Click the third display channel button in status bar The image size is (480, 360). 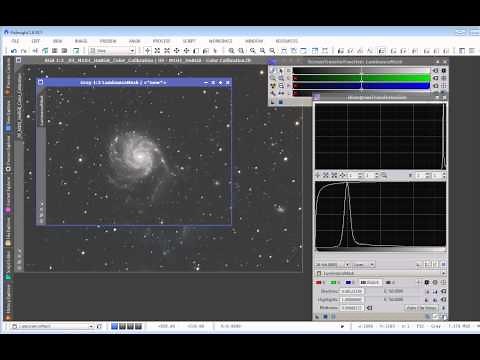pyautogui.click(x=130, y=326)
